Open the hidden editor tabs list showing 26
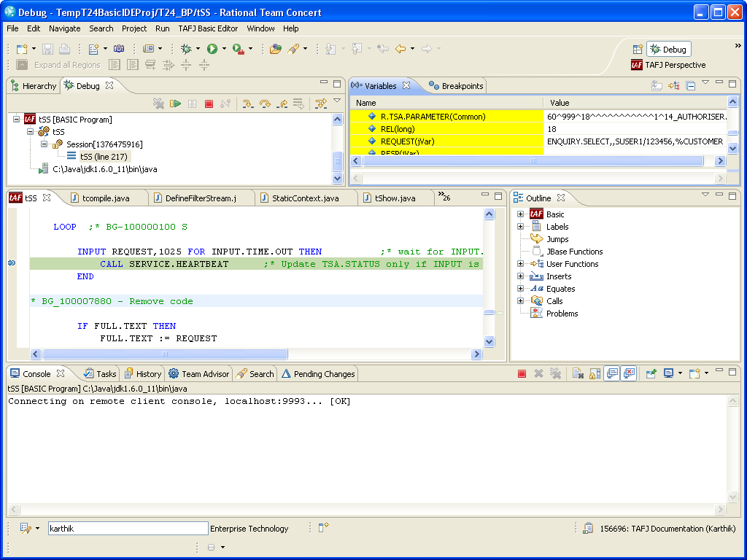Screen dimensions: 747x560 [x=443, y=198]
